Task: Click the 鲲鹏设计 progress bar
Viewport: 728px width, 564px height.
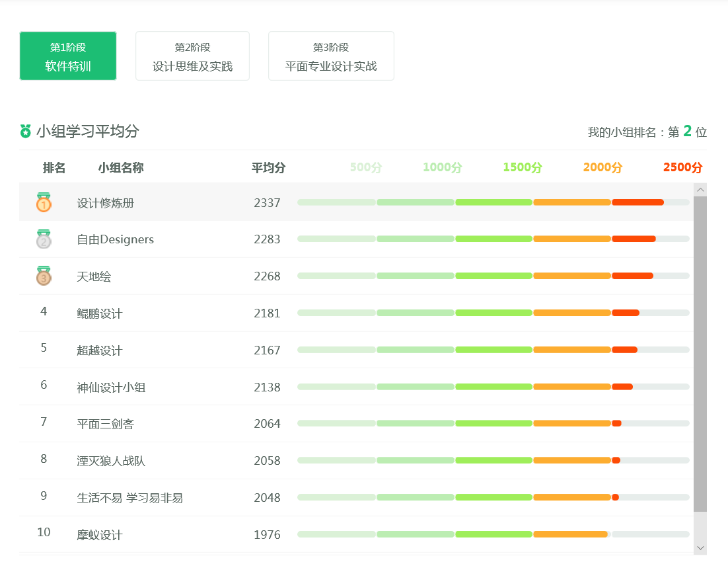Action: [x=493, y=313]
